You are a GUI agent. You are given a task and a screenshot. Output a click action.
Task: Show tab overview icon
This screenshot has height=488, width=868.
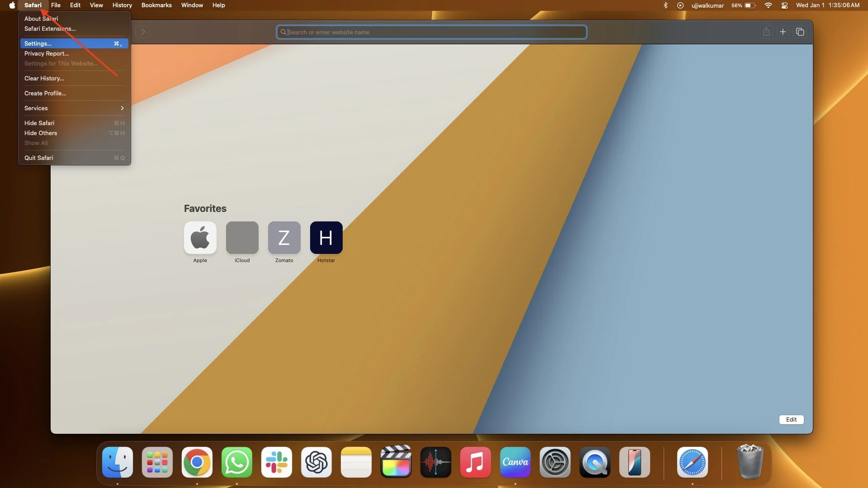[x=800, y=32]
